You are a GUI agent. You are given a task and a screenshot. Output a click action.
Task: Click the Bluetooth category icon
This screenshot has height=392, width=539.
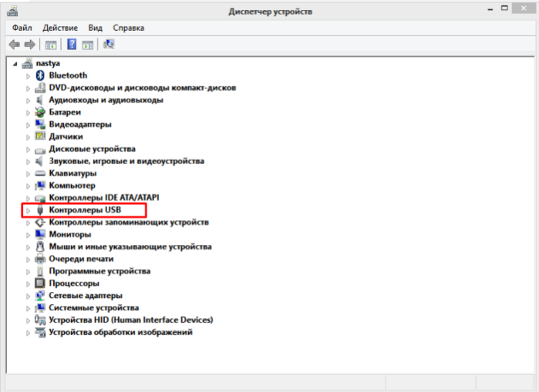(x=40, y=75)
